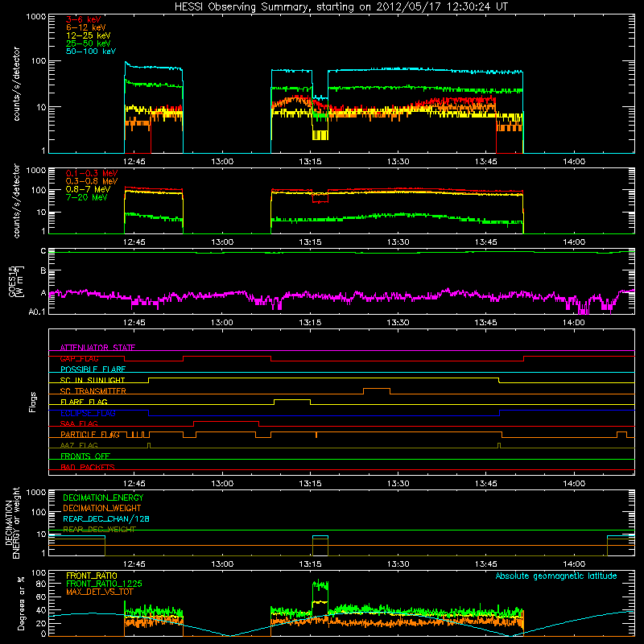Click the ECLIPSE_FLAG label
This screenshot has height=644, width=644.
pos(88,413)
